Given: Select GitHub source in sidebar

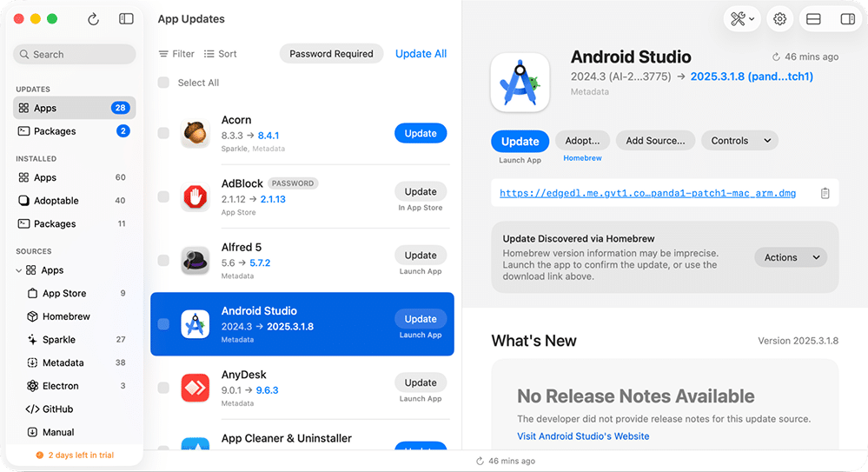Looking at the screenshot, I should (x=75, y=409).
